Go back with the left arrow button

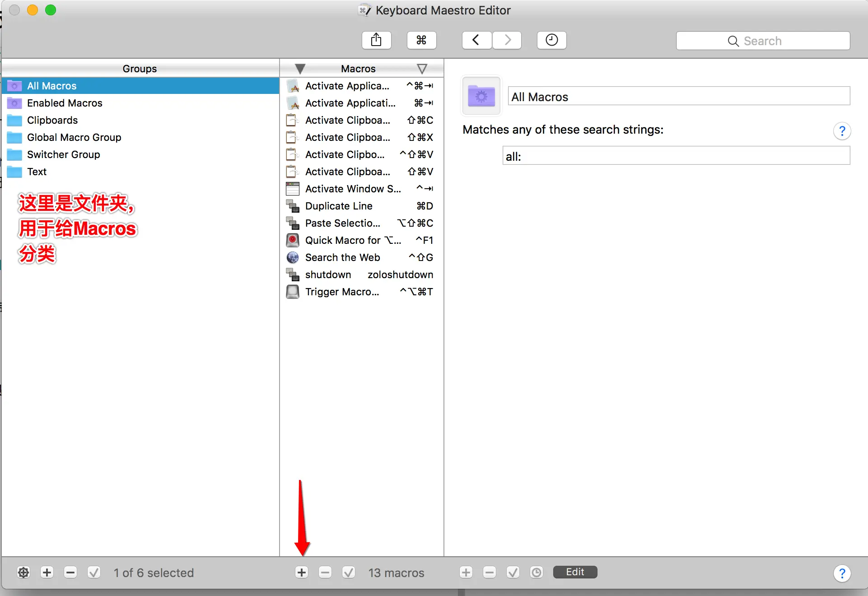click(476, 40)
